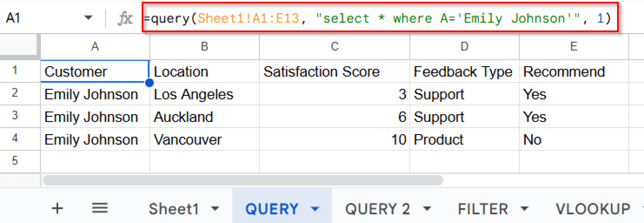Click inside the formula bar query text

click(377, 18)
